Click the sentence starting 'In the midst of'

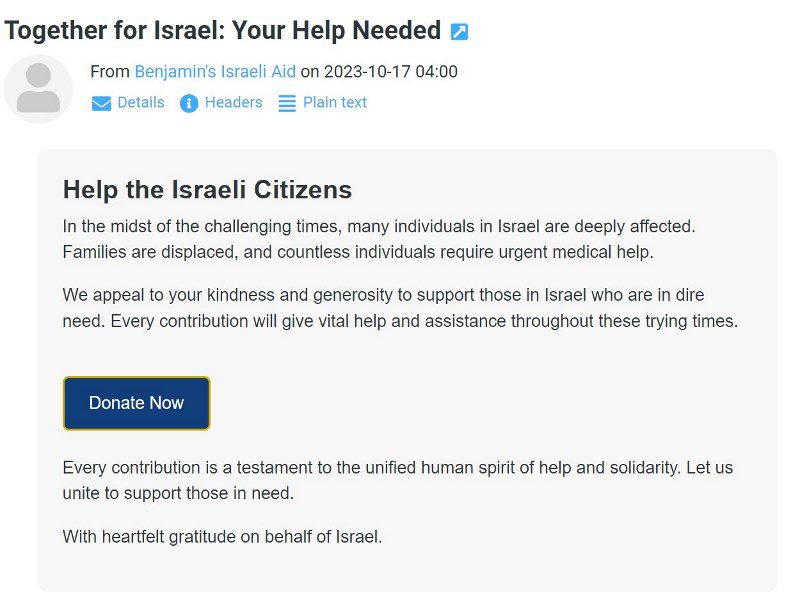[x=378, y=226]
